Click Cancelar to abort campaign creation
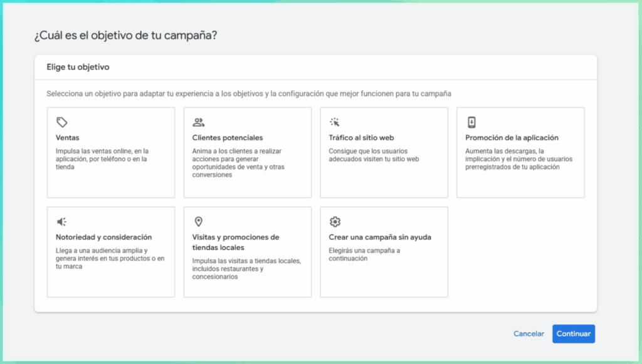 pos(529,334)
